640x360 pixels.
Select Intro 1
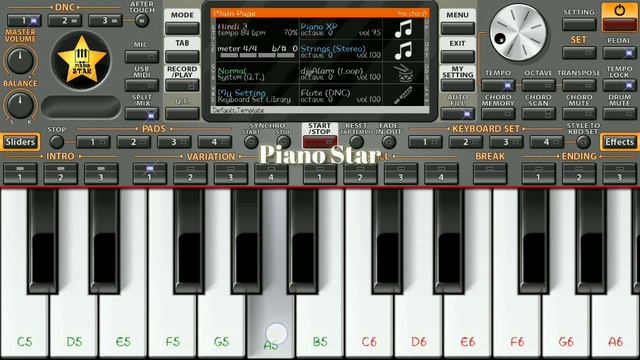[x=20, y=173]
